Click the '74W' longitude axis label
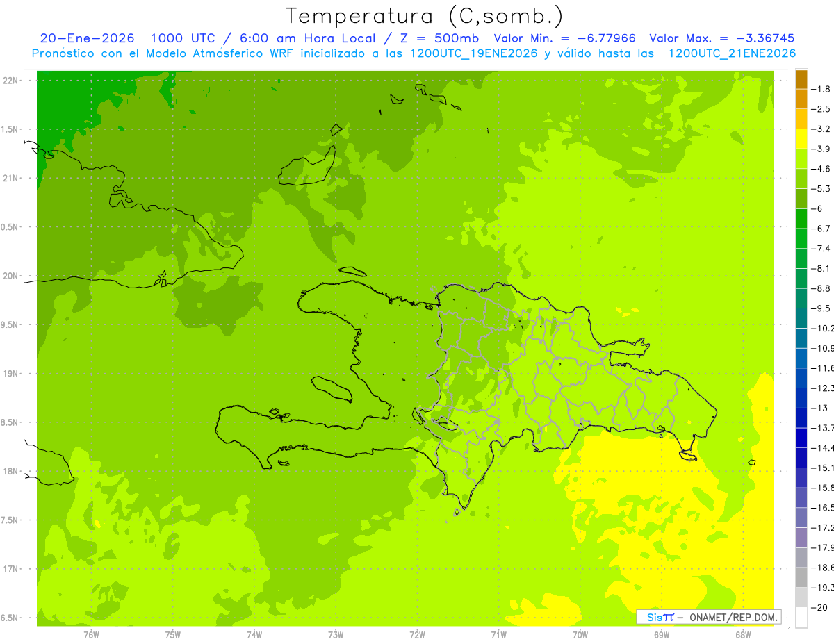This screenshot has height=644, width=834. pos(254,634)
